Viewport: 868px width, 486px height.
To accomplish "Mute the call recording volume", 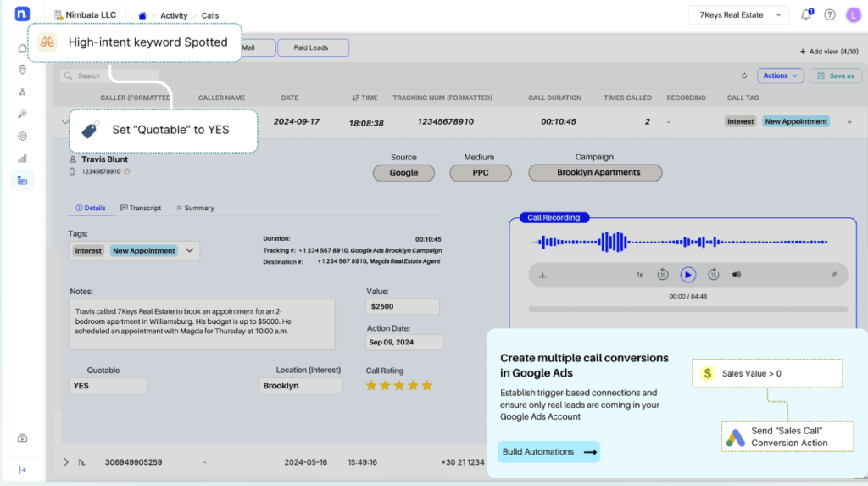I will pos(737,275).
